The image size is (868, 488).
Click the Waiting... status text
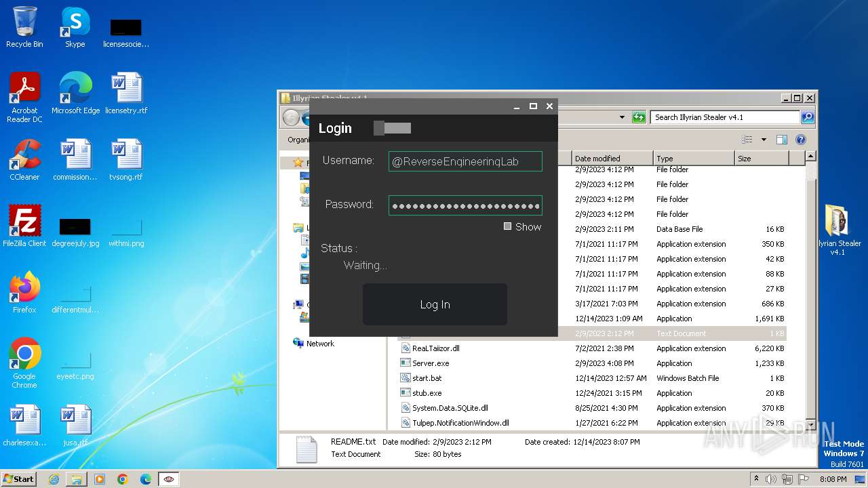(x=365, y=266)
